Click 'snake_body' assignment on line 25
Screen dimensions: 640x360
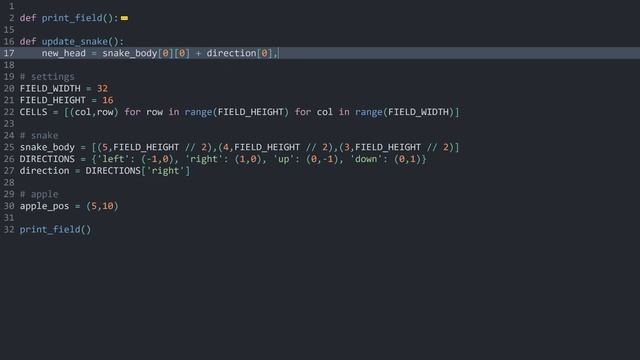pos(47,147)
